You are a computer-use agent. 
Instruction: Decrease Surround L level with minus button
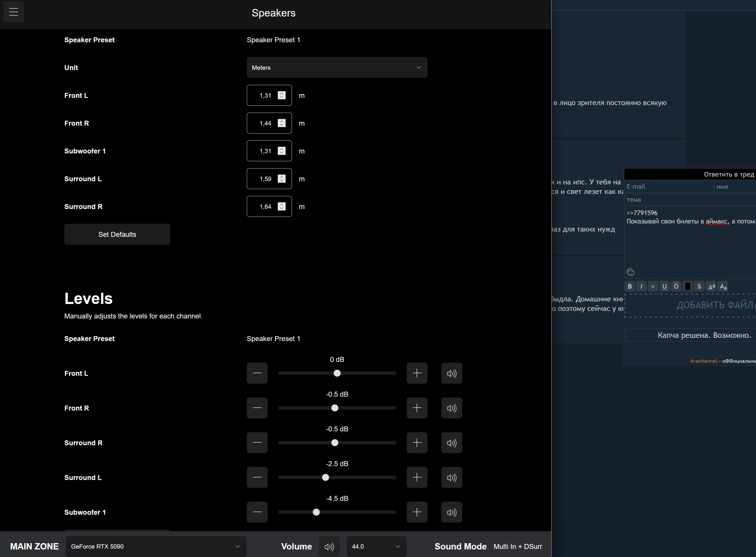[x=257, y=477]
